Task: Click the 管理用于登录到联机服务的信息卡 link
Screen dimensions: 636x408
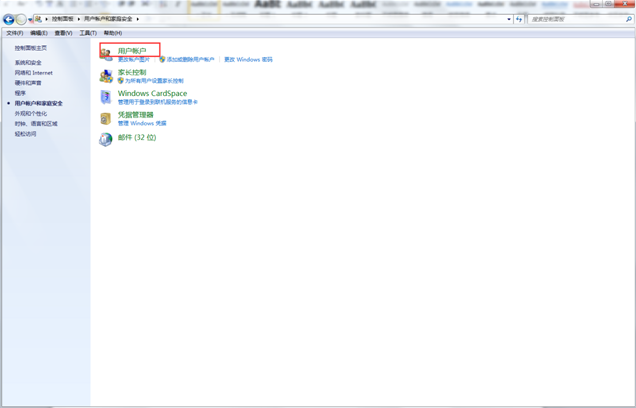Action: tap(157, 102)
